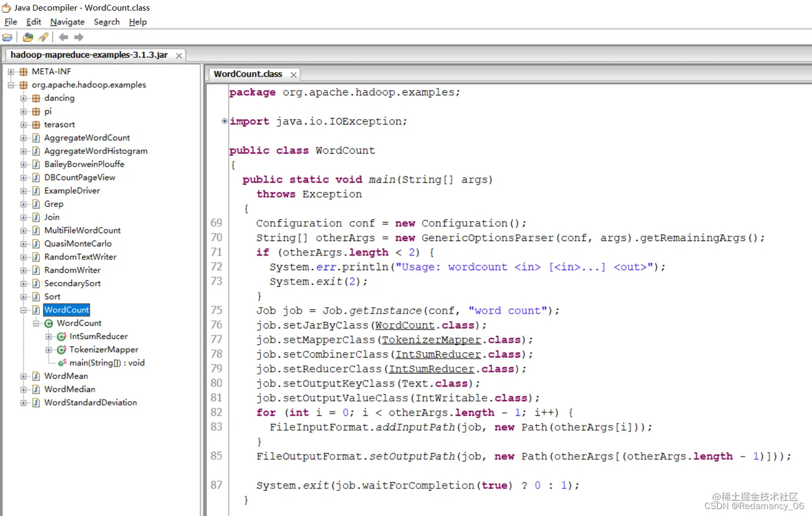
Task: Open the Edit menu
Action: (x=34, y=22)
